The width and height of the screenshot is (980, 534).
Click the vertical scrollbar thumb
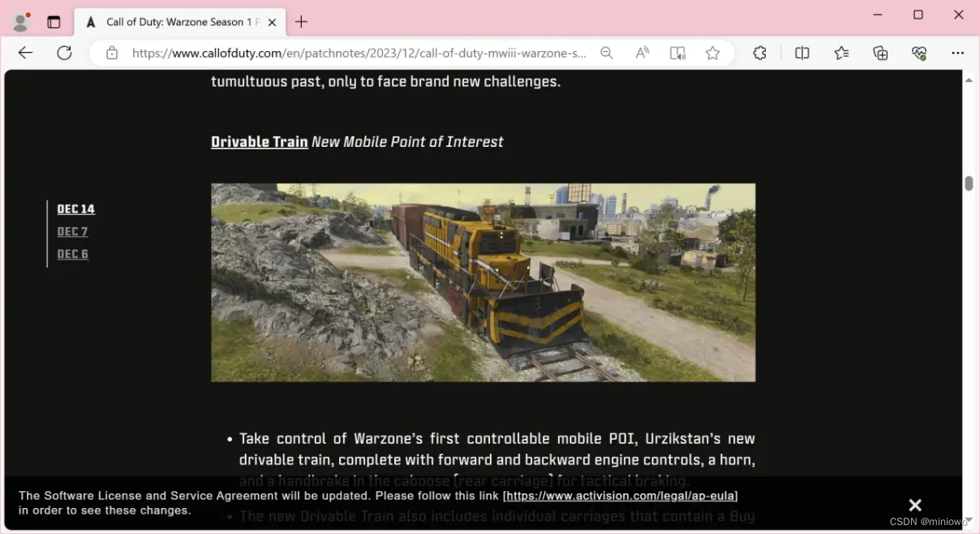pyautogui.click(x=969, y=183)
